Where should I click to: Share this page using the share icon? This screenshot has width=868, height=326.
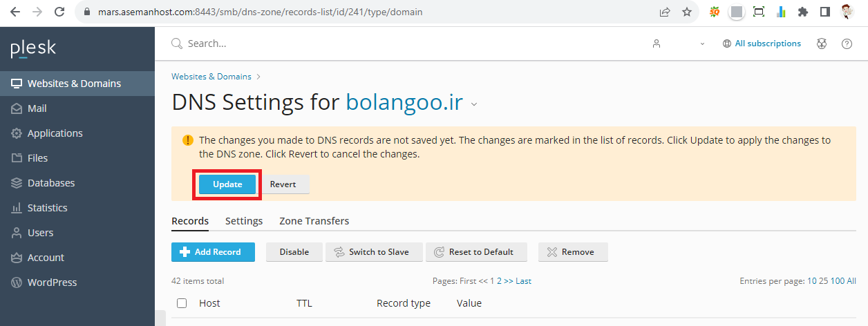pyautogui.click(x=664, y=12)
